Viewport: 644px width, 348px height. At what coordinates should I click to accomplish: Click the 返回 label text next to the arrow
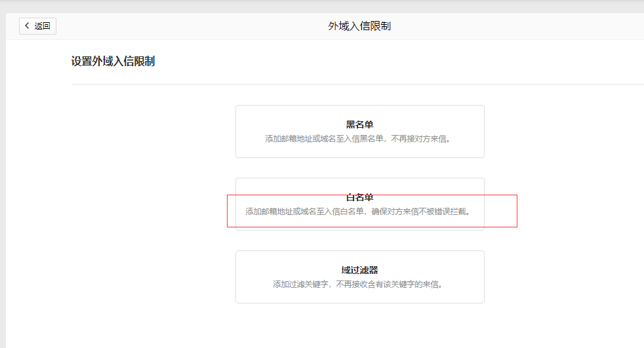coord(43,26)
